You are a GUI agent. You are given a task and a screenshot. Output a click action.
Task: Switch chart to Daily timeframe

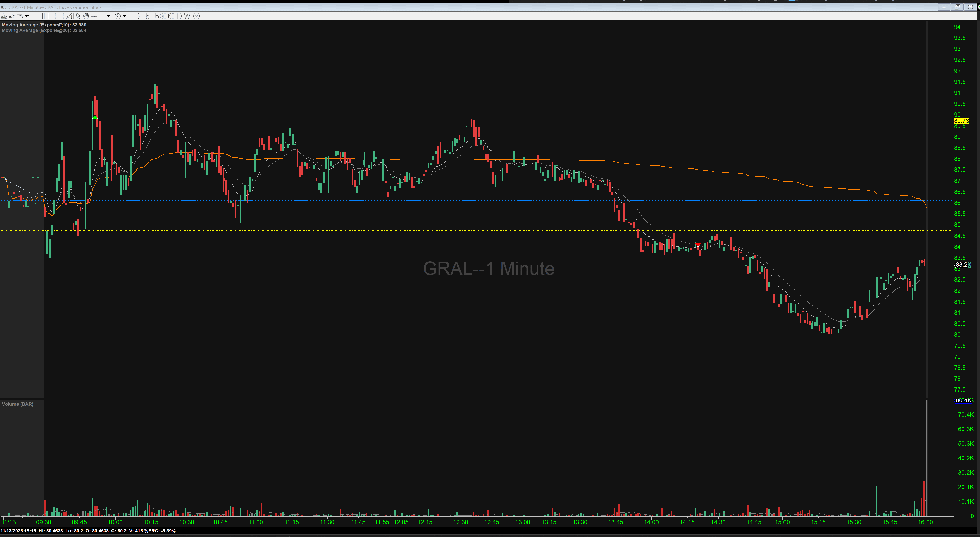tap(179, 16)
